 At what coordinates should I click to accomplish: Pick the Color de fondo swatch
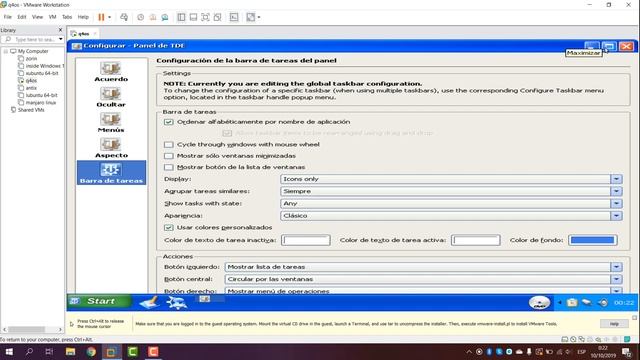pyautogui.click(x=593, y=240)
